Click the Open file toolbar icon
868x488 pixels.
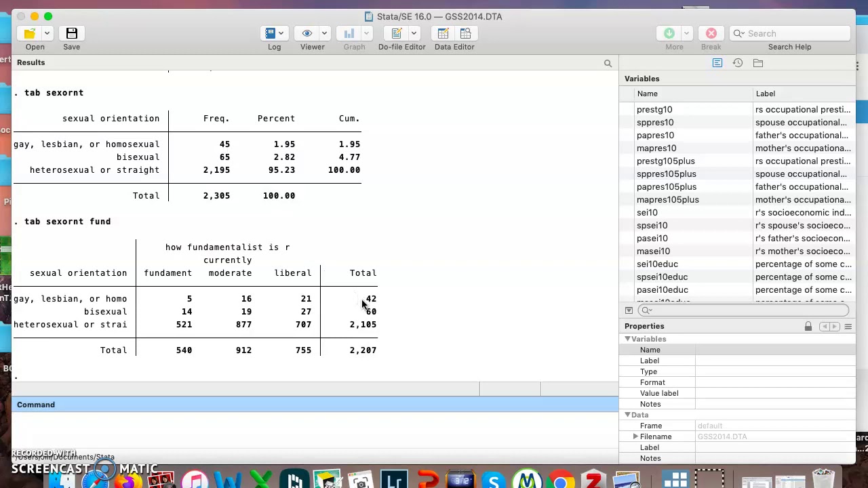coord(30,33)
